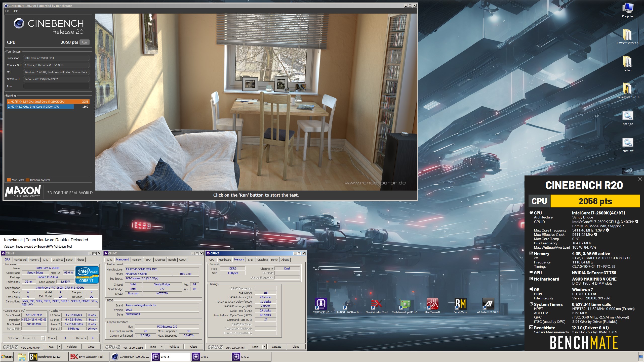Switch to Mainboard tab in first CPU-Z window
This screenshot has height=362, width=644.
click(x=20, y=260)
